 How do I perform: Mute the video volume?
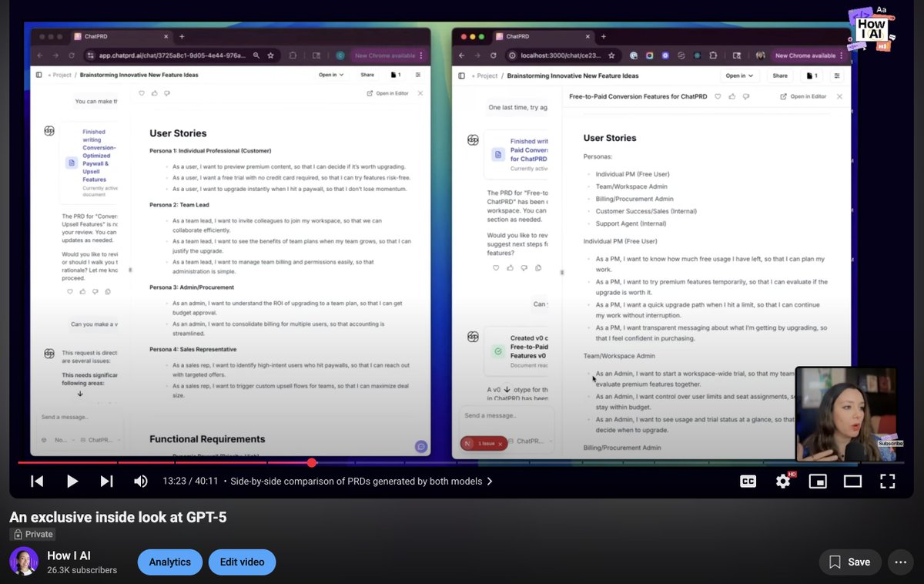[141, 482]
